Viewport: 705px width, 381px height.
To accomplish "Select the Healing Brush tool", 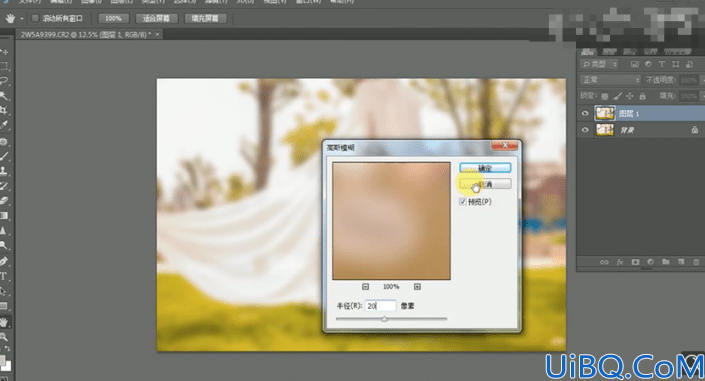I will (4, 142).
